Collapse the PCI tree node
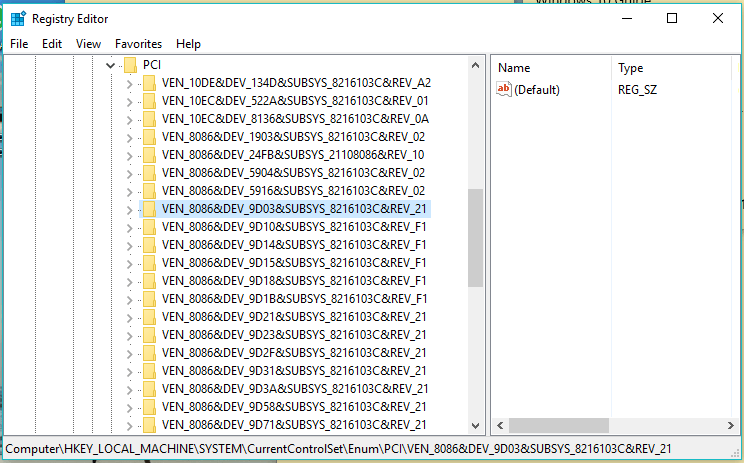Viewport: 744px width, 463px height. (x=109, y=65)
